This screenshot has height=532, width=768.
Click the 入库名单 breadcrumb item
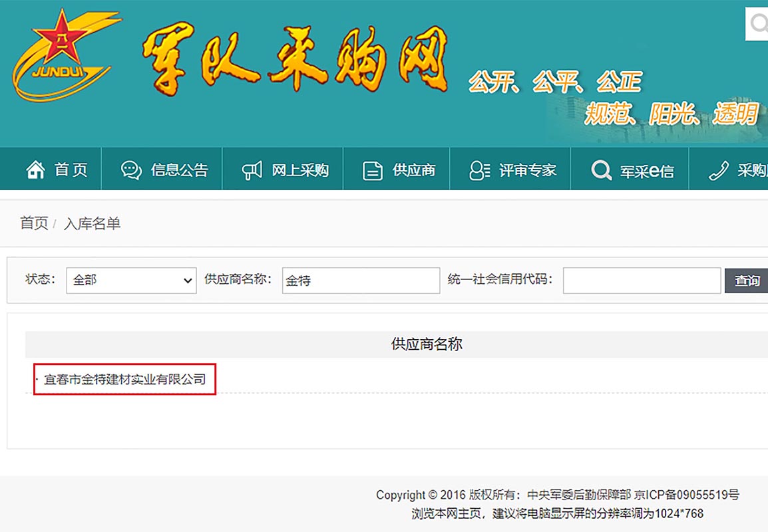coord(92,223)
